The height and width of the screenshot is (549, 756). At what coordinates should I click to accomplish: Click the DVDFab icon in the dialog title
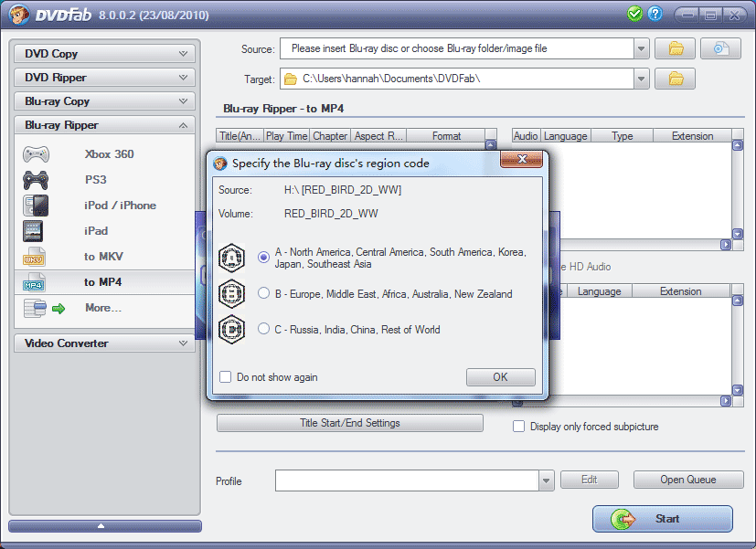(x=220, y=164)
